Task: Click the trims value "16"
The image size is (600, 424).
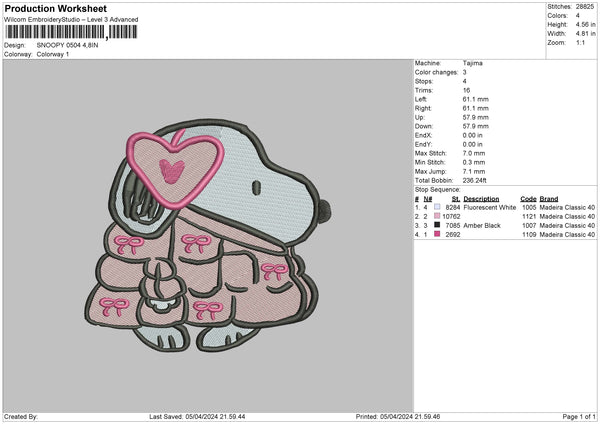Action: pos(466,90)
